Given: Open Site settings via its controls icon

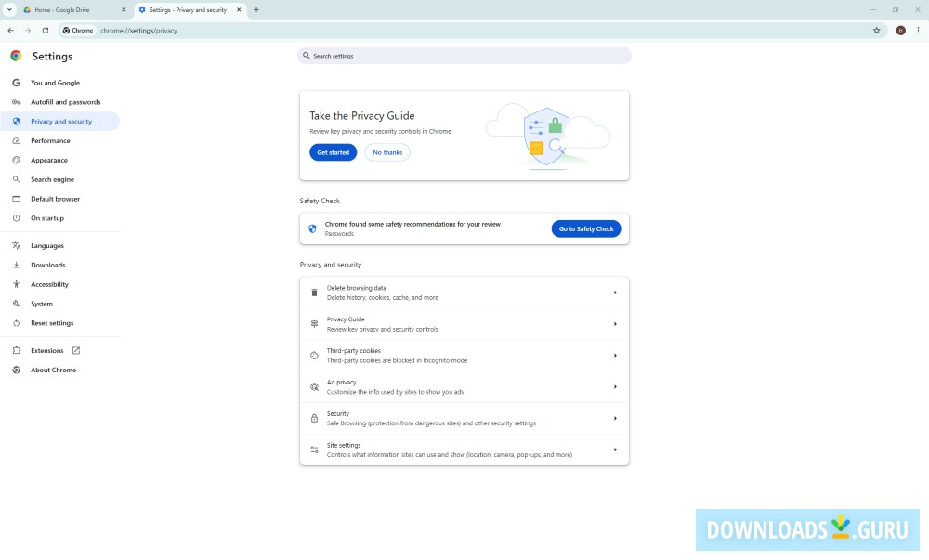Looking at the screenshot, I should pos(313,449).
